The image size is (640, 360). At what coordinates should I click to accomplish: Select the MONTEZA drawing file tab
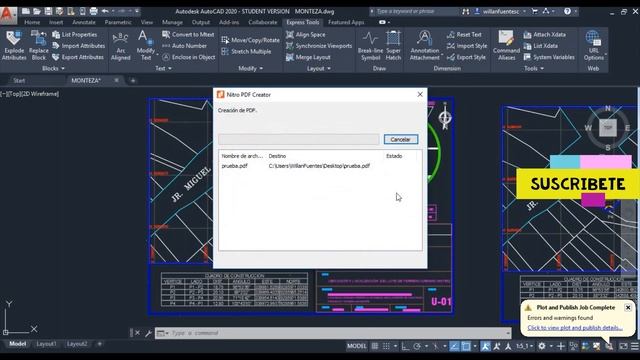[86, 80]
